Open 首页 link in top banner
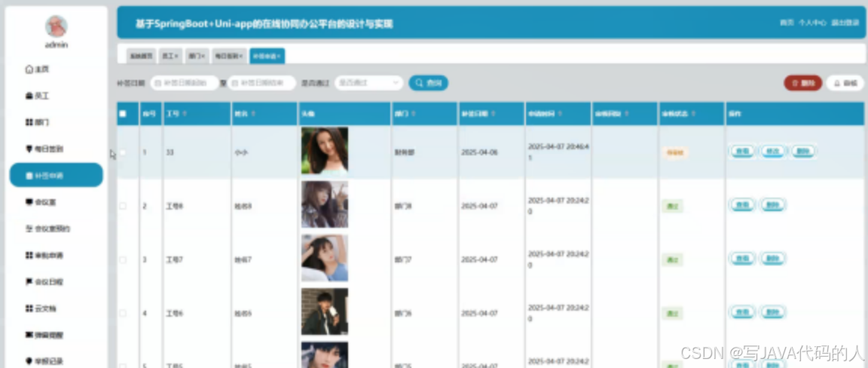Viewport: 868px width, 368px height. click(787, 23)
